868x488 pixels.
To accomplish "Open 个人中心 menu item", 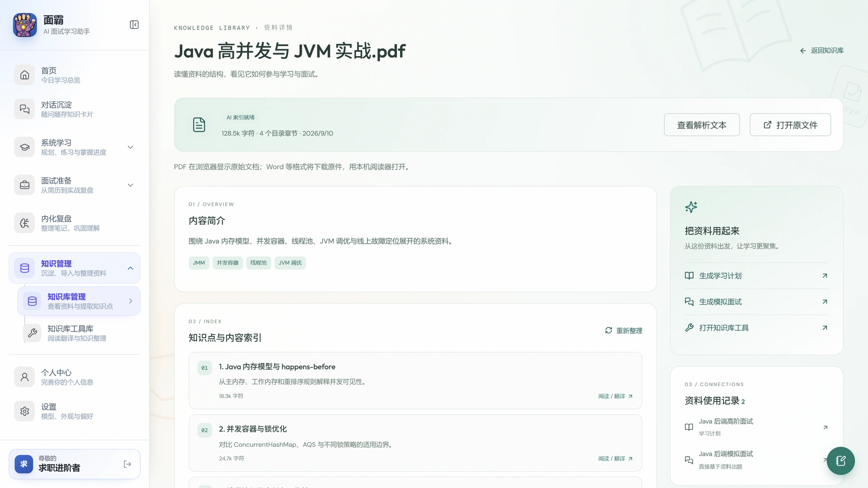I will (x=75, y=377).
